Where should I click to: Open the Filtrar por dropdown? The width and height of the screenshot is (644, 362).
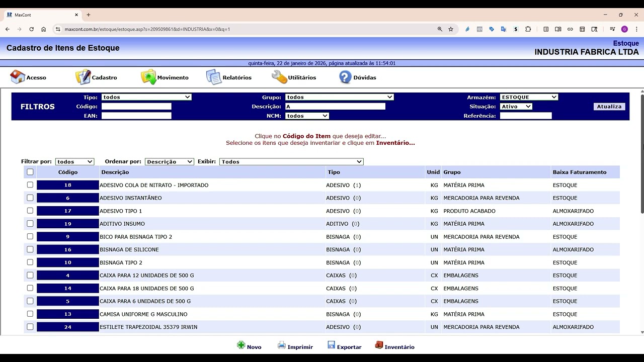click(74, 162)
